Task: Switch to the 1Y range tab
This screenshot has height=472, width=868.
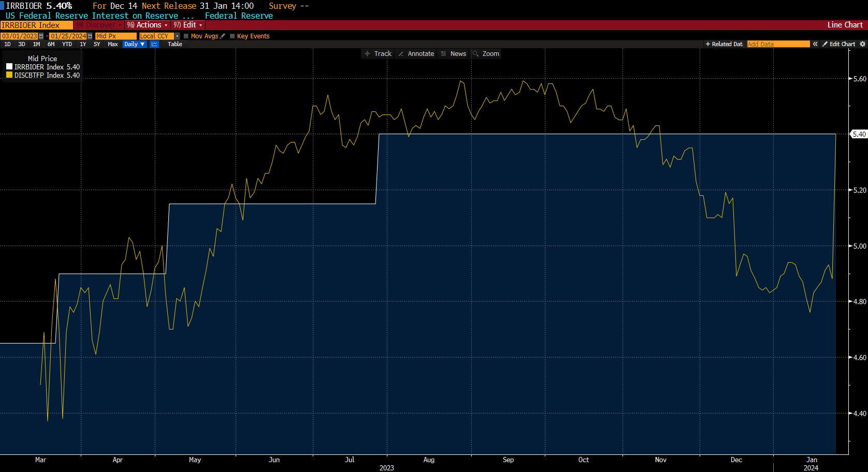Action: [x=82, y=44]
